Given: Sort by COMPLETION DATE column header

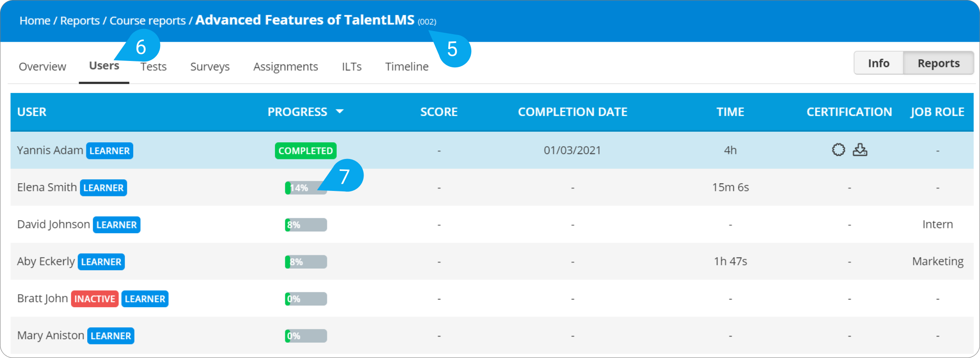Looking at the screenshot, I should (573, 112).
